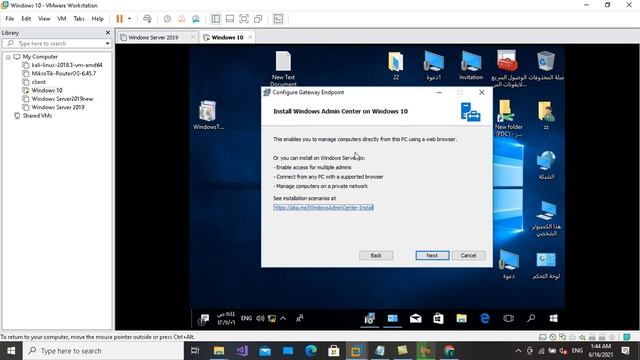Viewport: 640px width, 360px height.
Task: Toggle the Show Library sidebar icon
Action: (x=216, y=19)
